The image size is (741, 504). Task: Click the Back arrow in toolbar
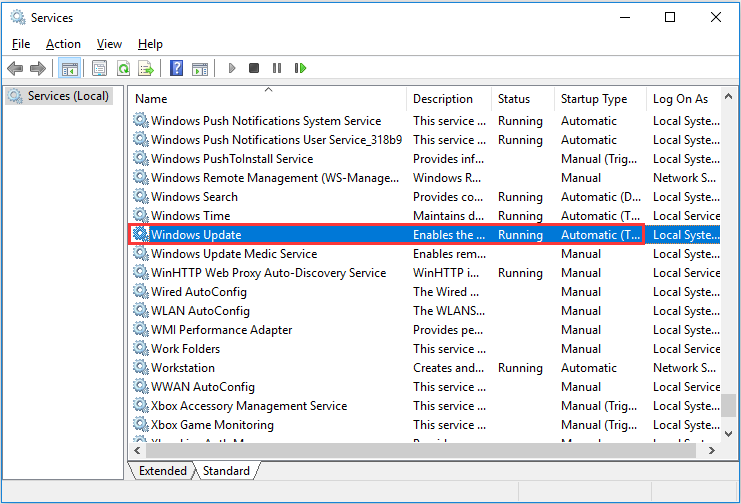tap(15, 68)
